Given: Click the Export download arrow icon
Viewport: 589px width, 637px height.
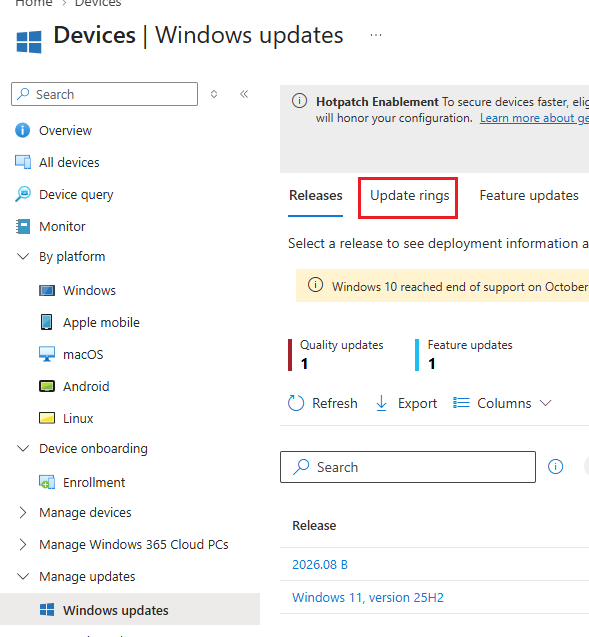Looking at the screenshot, I should pyautogui.click(x=381, y=403).
